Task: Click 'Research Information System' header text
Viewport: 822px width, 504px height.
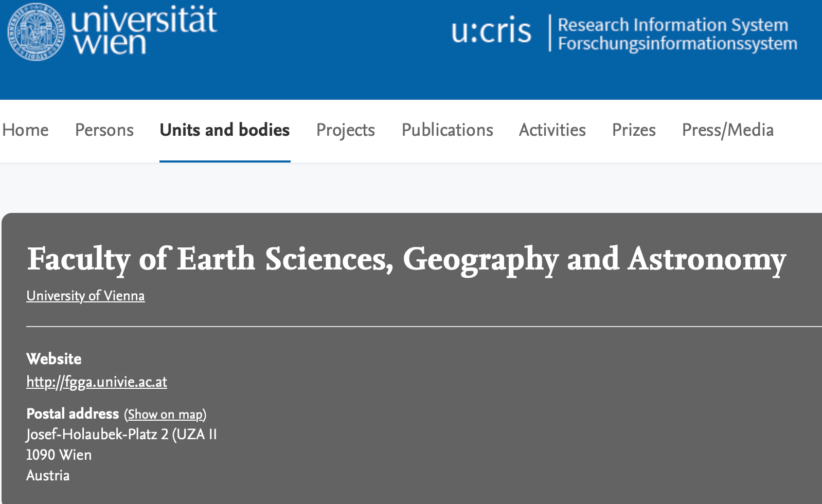Action: [x=673, y=25]
